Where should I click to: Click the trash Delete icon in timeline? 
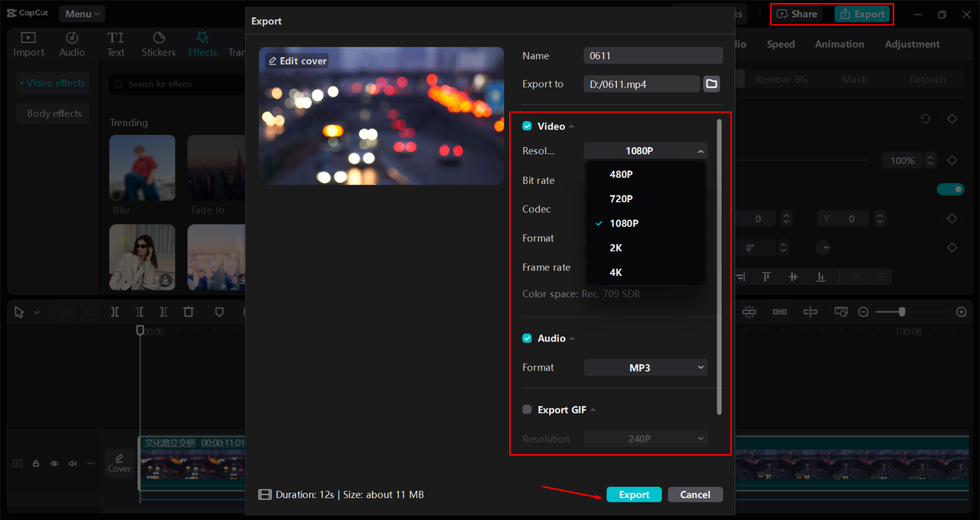[188, 312]
